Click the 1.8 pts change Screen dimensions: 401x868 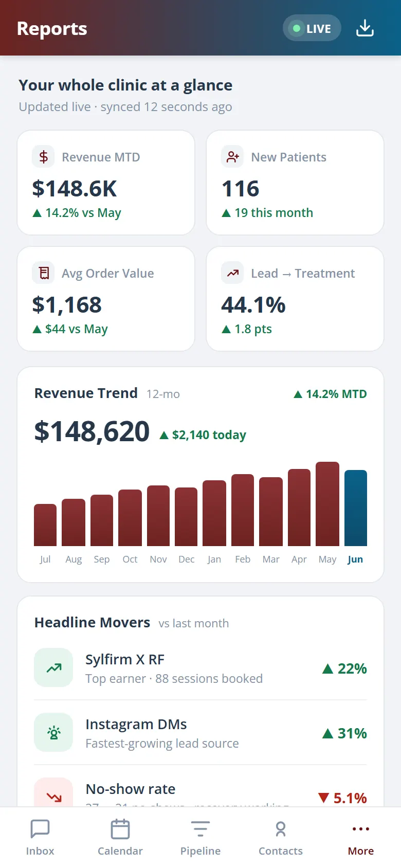click(x=247, y=329)
